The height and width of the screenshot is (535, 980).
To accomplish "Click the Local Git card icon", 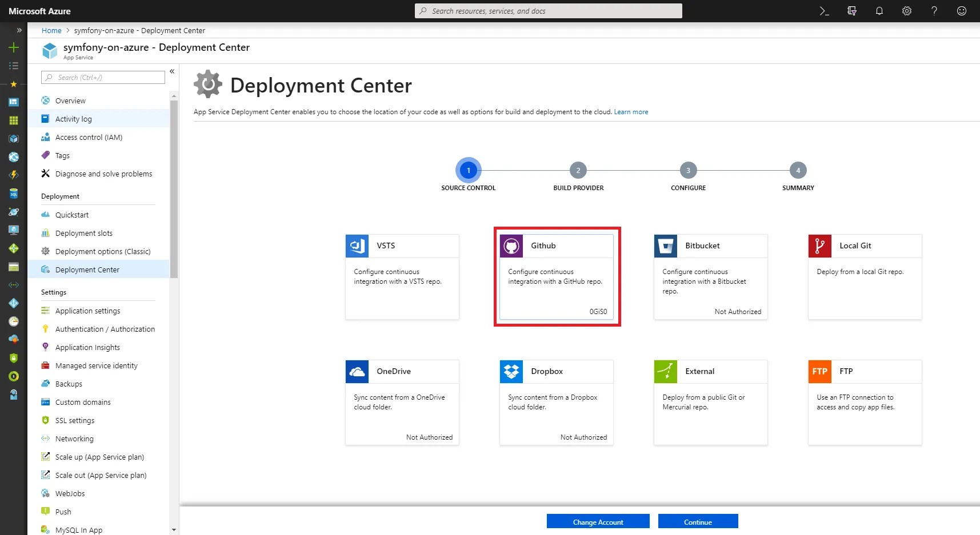I will 820,246.
